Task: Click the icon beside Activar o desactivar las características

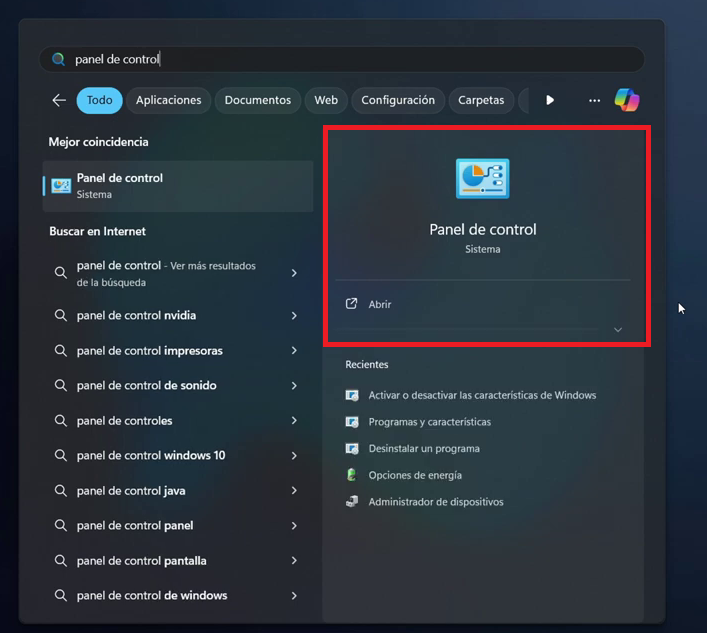Action: 352,395
